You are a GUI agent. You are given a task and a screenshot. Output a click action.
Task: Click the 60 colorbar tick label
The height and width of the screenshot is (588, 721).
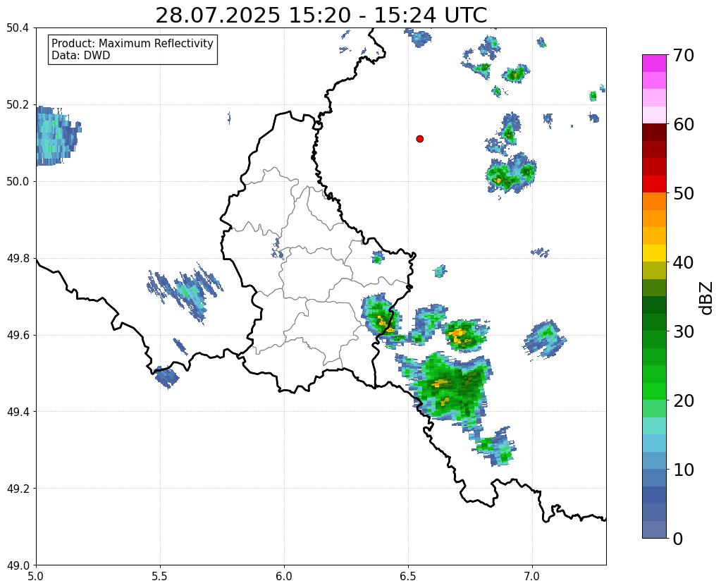(684, 124)
